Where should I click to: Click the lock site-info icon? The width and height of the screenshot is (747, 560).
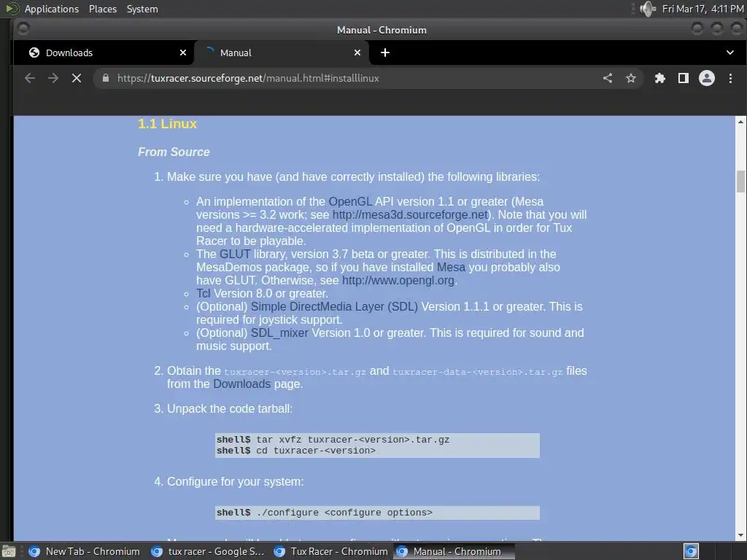(106, 78)
